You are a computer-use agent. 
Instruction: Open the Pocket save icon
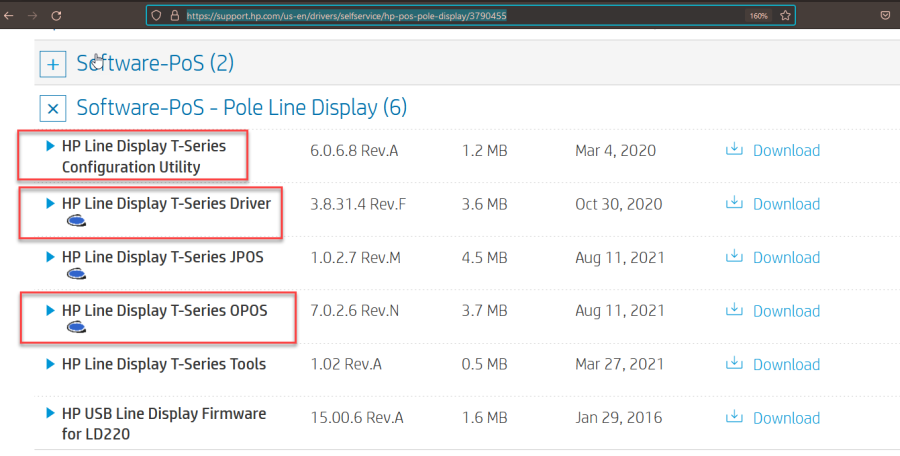pyautogui.click(x=885, y=16)
